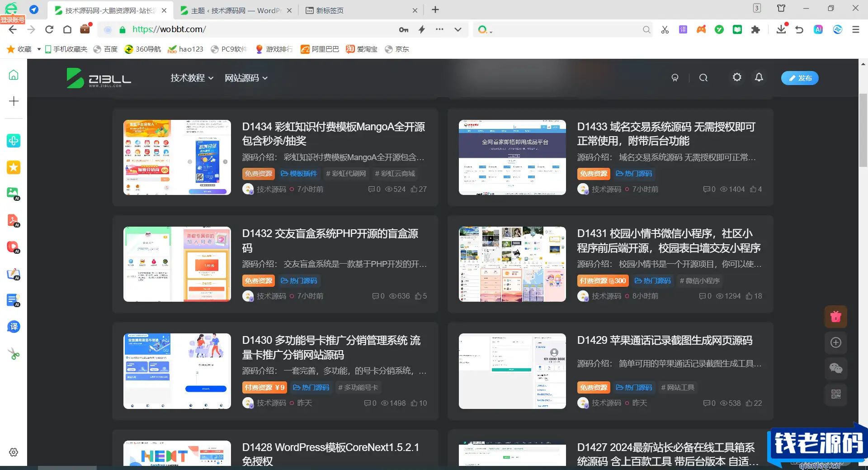
Task: Expand the 技术教程 dropdown menu
Action: point(192,78)
